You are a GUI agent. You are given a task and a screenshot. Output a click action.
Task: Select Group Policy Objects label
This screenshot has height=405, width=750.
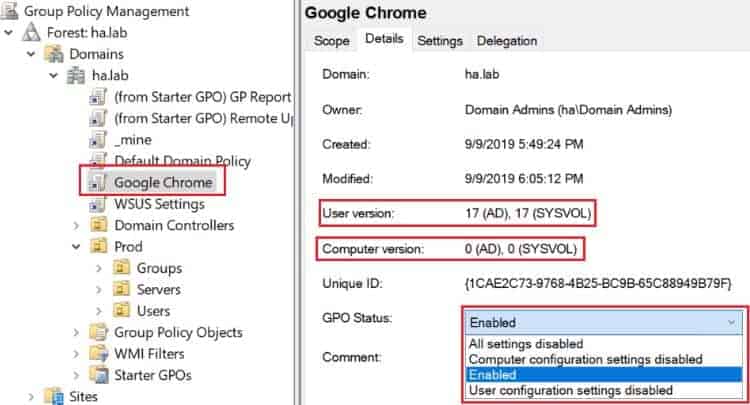(178, 332)
